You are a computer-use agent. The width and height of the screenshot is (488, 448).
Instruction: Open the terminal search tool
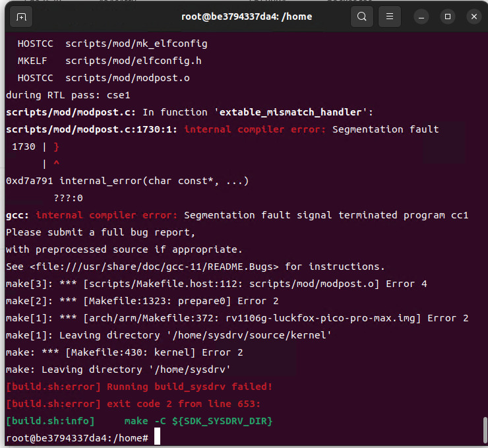(x=361, y=16)
